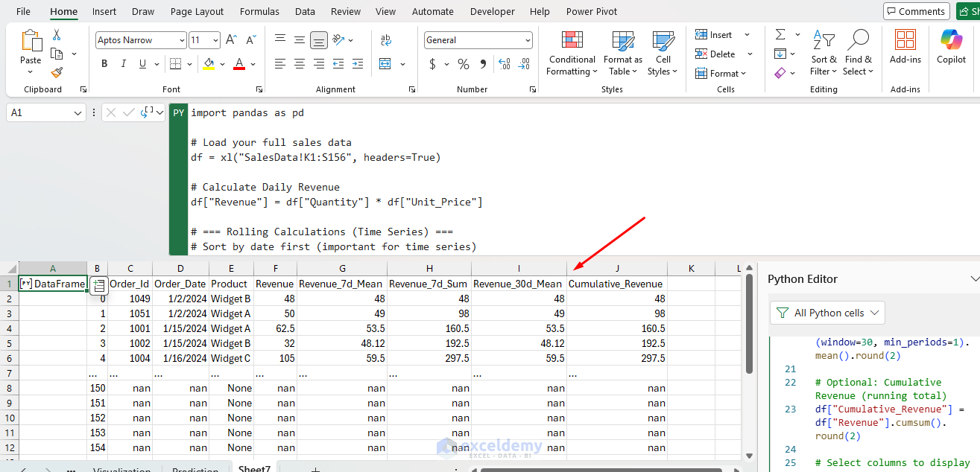980x472 pixels.
Task: Align text to the left
Action: 280,64
